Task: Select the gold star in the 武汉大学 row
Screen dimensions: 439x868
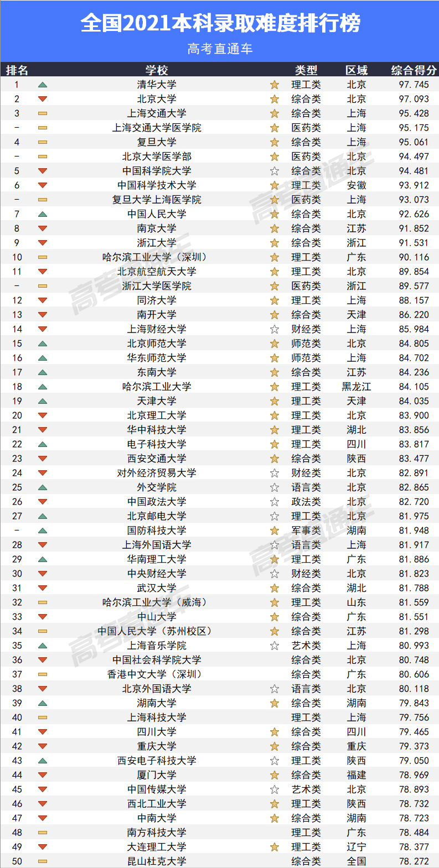Action: (x=274, y=588)
